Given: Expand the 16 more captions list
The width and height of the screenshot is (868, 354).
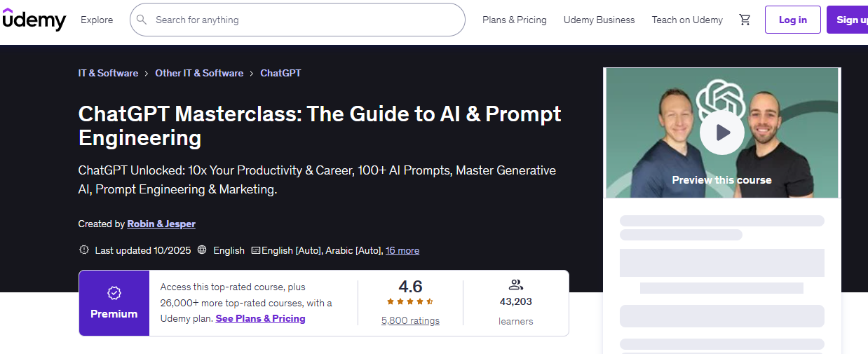Looking at the screenshot, I should pos(402,250).
